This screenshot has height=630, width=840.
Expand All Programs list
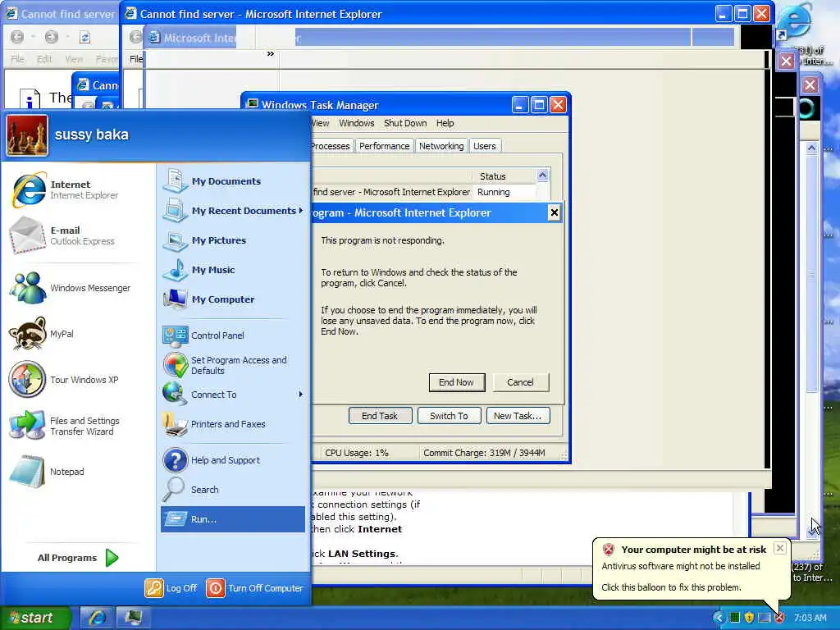click(x=78, y=558)
